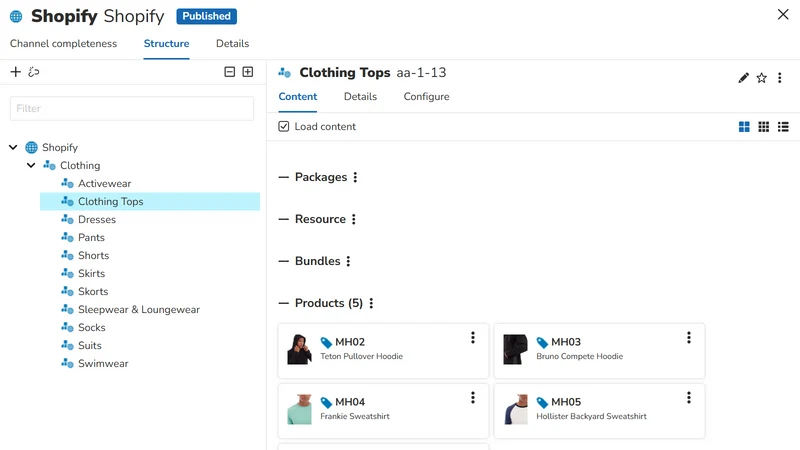Open Teton Pullover Hoodie thumbnail

pyautogui.click(x=299, y=349)
